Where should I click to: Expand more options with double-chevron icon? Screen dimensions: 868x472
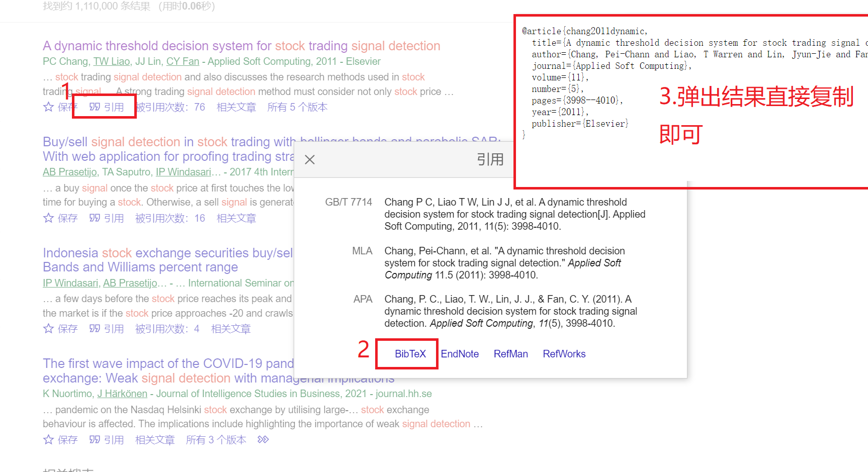click(x=263, y=440)
